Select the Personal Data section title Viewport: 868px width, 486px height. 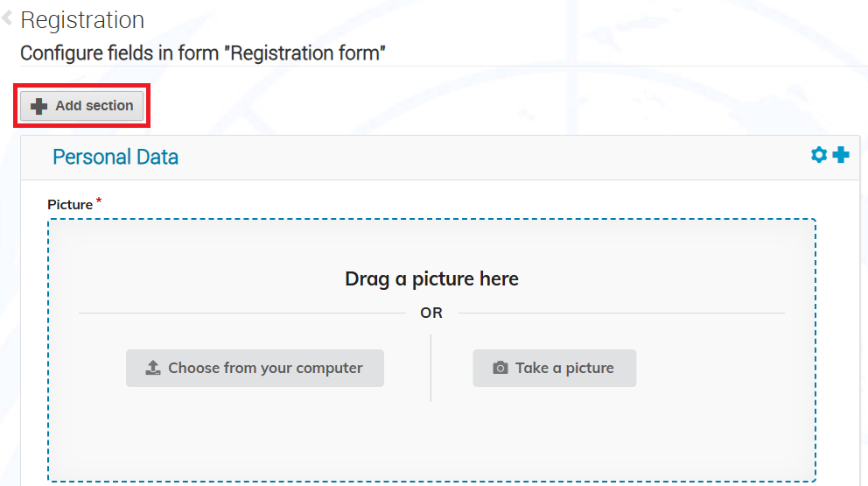(x=115, y=158)
